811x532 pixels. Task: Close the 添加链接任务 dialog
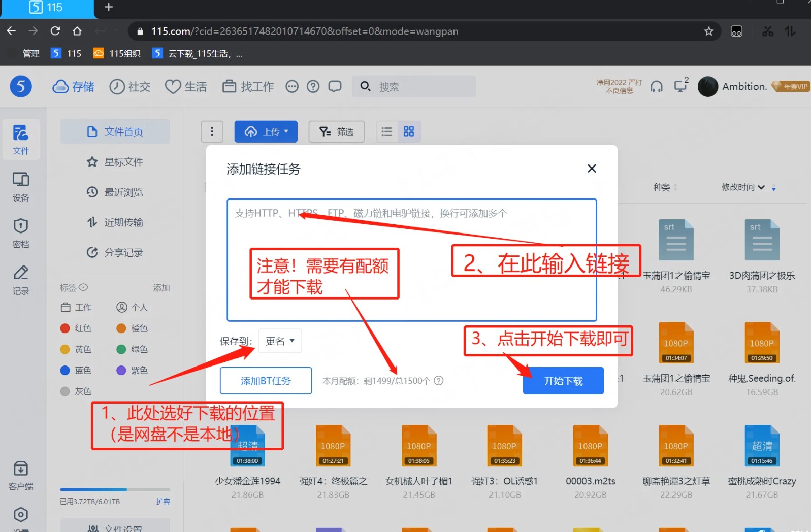click(592, 169)
